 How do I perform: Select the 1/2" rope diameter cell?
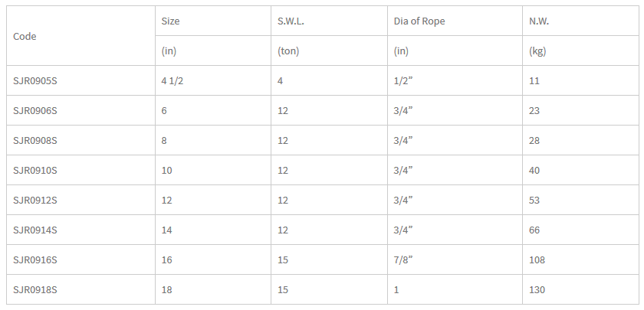(403, 81)
